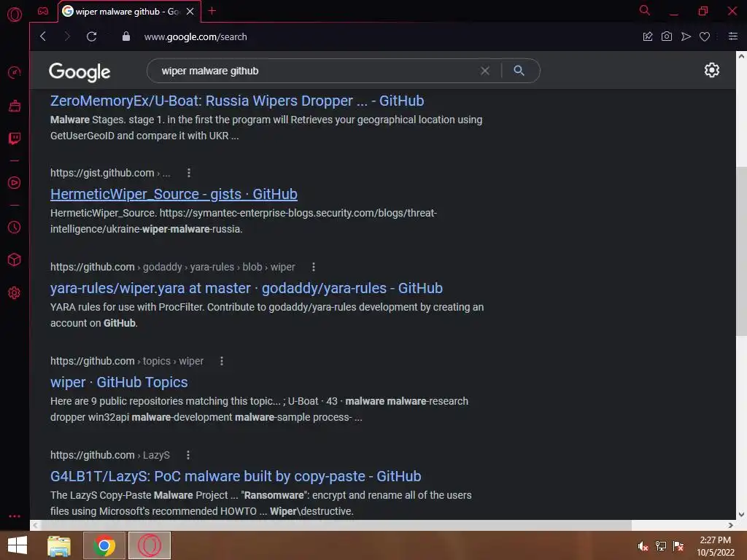Open the ZeroMemoryEx/U-Boat result link
747x560 pixels.
[x=237, y=101]
